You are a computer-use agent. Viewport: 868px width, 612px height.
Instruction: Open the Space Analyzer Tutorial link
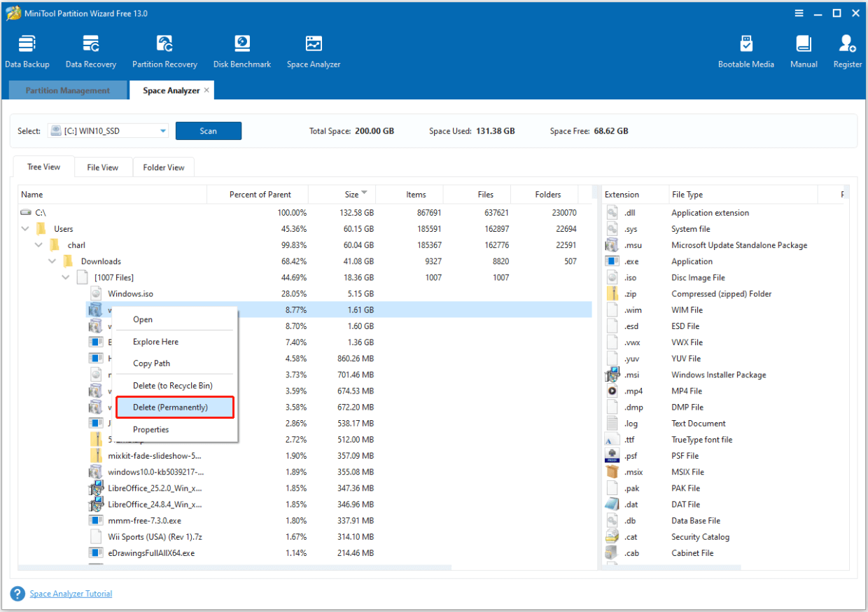tap(71, 593)
